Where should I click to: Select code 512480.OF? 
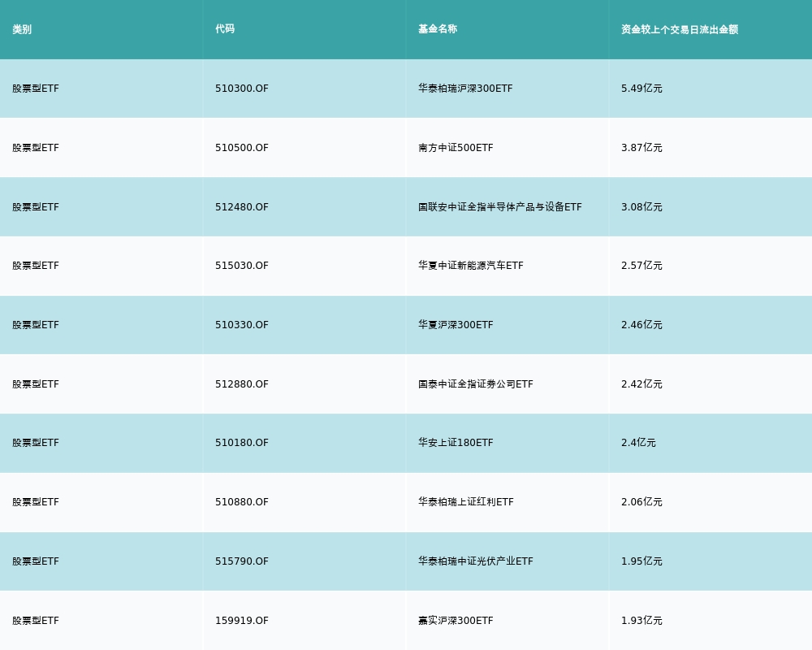click(x=242, y=207)
